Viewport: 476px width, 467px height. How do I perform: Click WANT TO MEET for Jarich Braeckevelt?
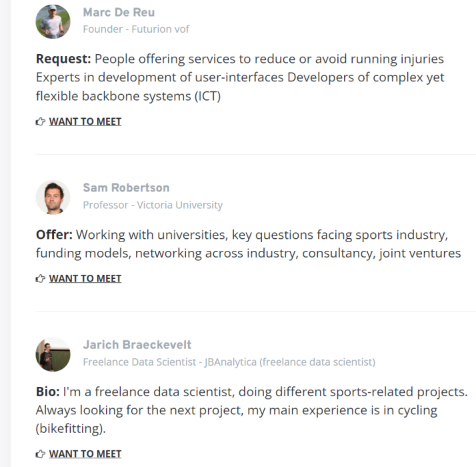(x=85, y=454)
